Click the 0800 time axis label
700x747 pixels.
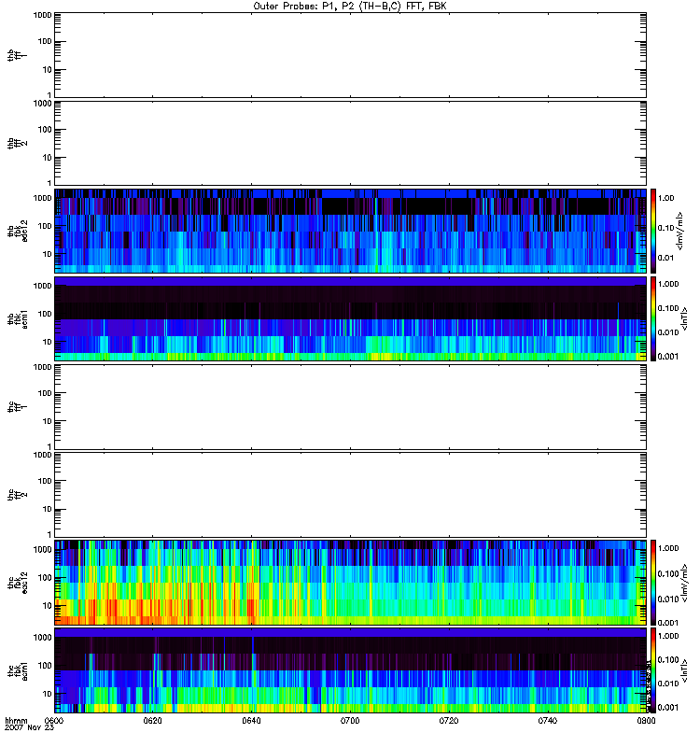click(x=645, y=722)
